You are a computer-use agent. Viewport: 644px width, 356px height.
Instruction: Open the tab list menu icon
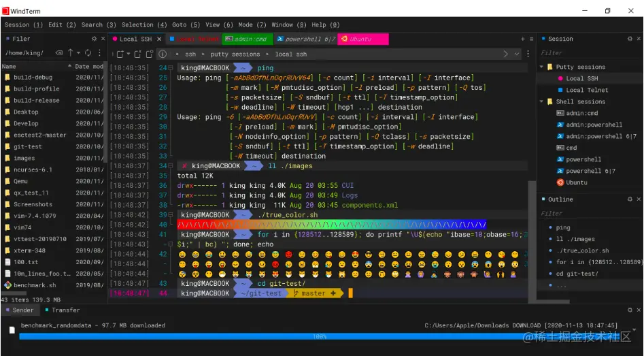(531, 39)
